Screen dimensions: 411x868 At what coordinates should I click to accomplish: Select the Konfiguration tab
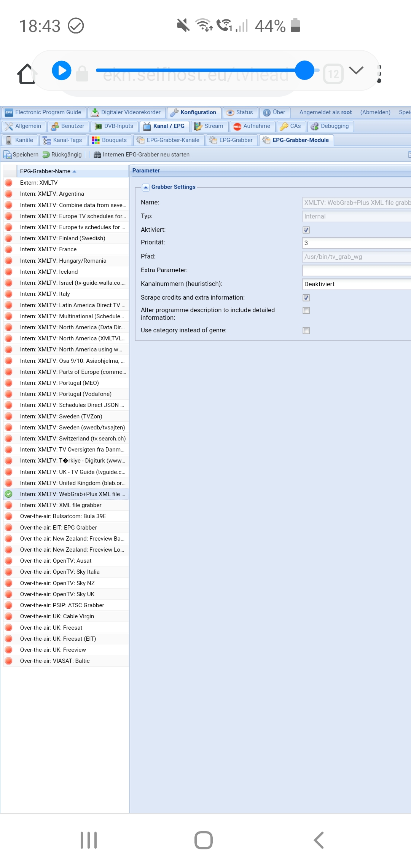pos(194,112)
